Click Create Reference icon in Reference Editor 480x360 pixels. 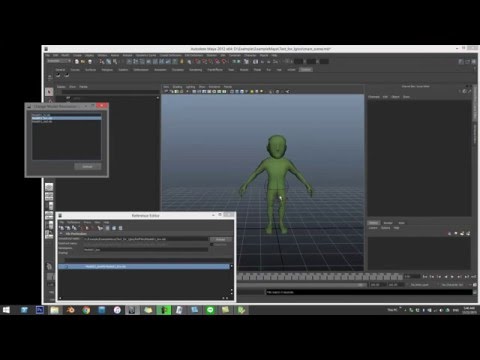point(62,228)
